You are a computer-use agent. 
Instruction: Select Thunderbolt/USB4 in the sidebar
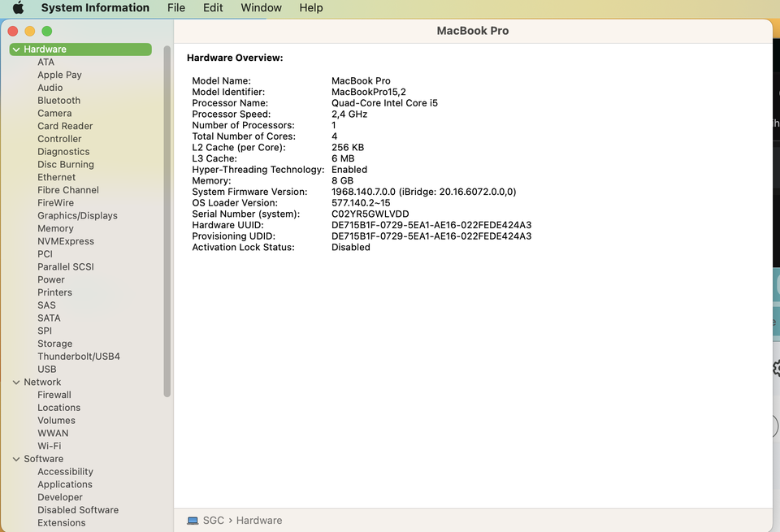click(79, 357)
